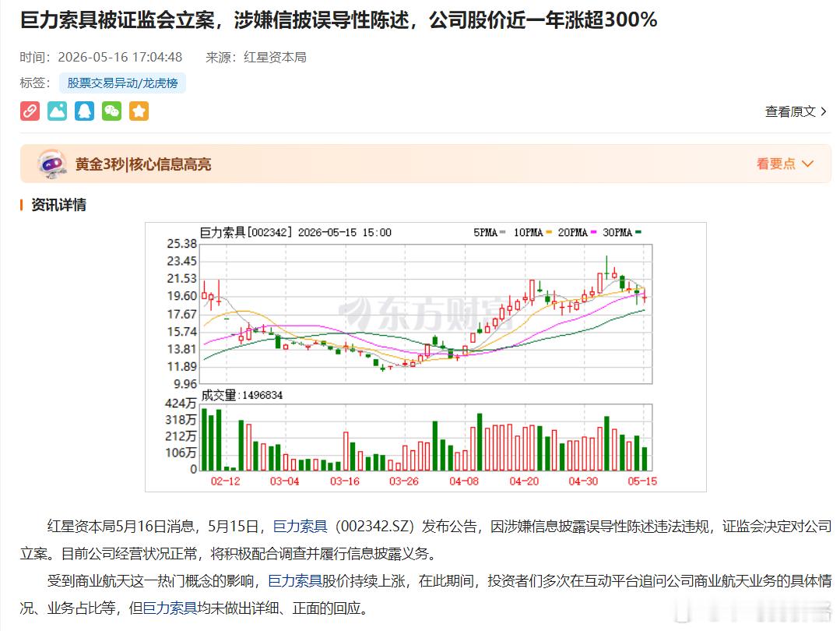Open the first 巨力索具 stock link before (002342.SZ)
The height and width of the screenshot is (631, 840).
coord(300,527)
